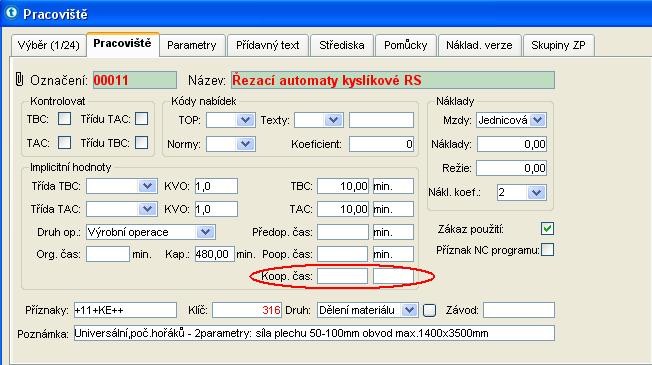
Task: Click the TAC 10,00 time field
Action: click(x=343, y=209)
